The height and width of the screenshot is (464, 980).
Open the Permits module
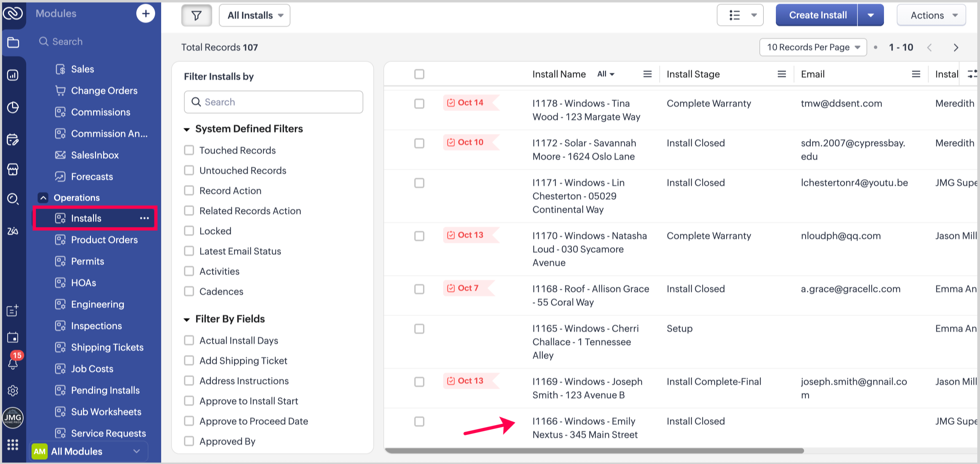coord(88,261)
